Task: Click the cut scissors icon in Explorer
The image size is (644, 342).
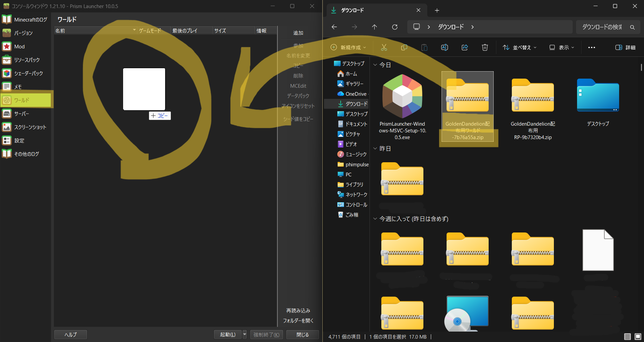Action: pyautogui.click(x=384, y=47)
